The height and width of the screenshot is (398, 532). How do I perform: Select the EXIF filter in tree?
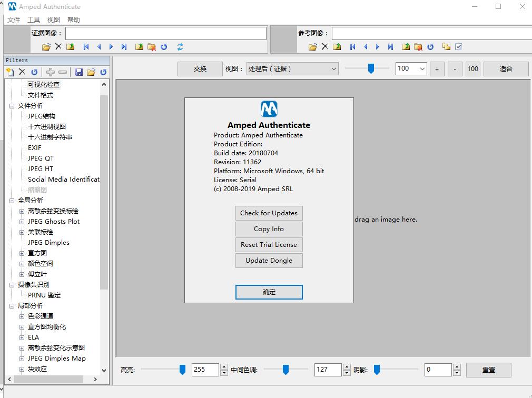pyautogui.click(x=35, y=148)
